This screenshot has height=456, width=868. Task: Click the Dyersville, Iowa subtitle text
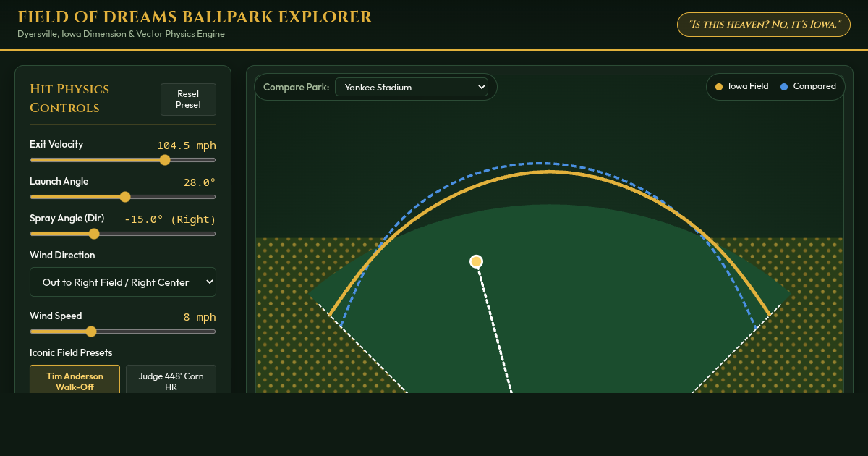(121, 34)
